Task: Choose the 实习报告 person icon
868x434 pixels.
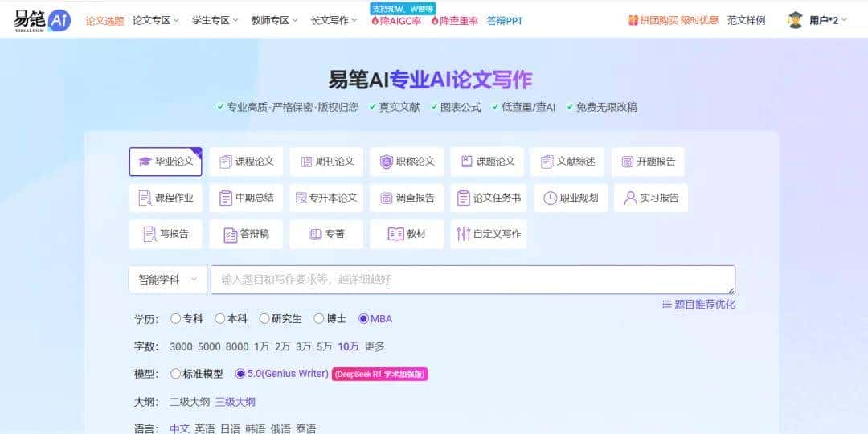Action: coord(630,199)
